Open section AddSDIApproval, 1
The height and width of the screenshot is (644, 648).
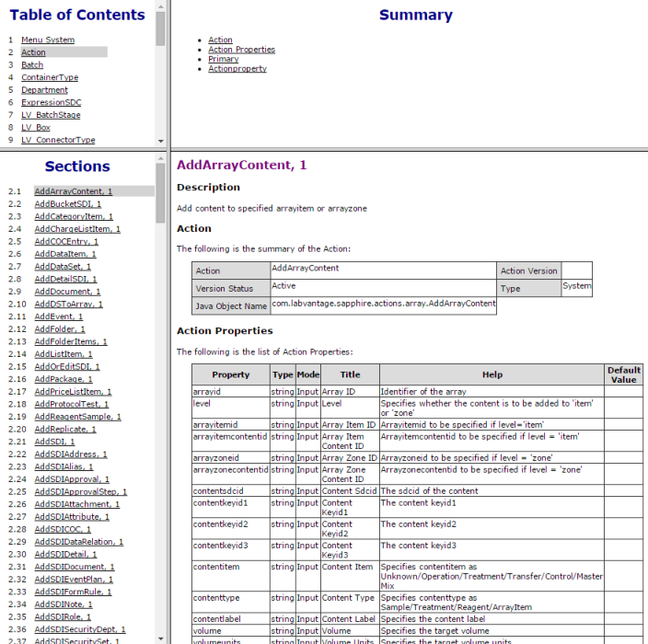(72, 479)
